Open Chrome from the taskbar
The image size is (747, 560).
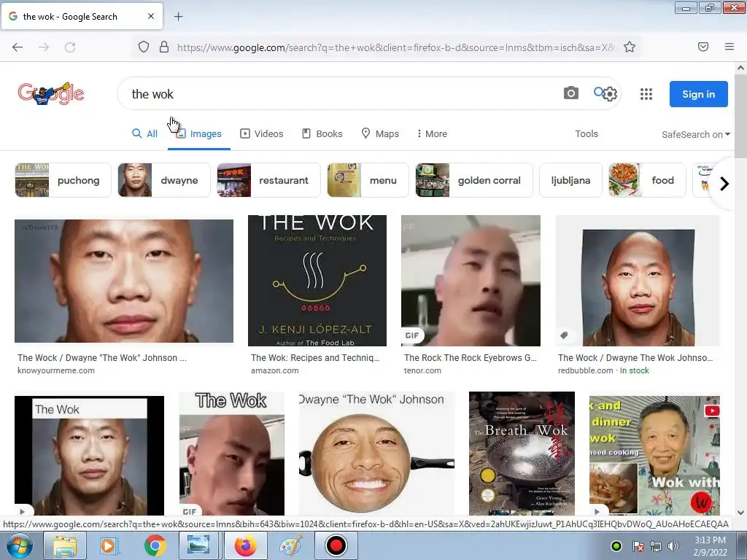point(155,545)
